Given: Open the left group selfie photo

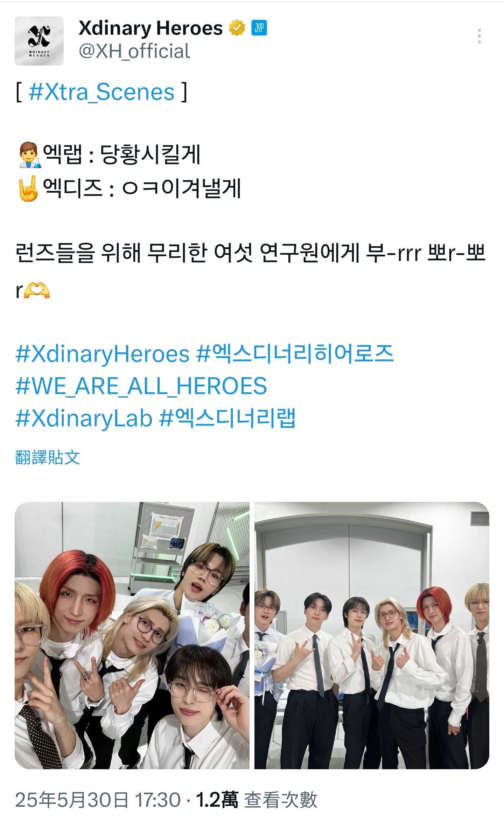Looking at the screenshot, I should click(132, 635).
